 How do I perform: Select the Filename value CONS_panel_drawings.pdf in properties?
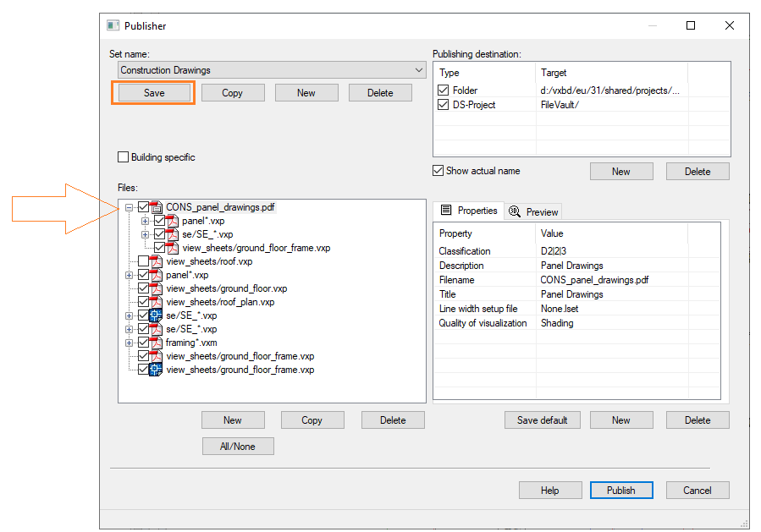click(594, 280)
